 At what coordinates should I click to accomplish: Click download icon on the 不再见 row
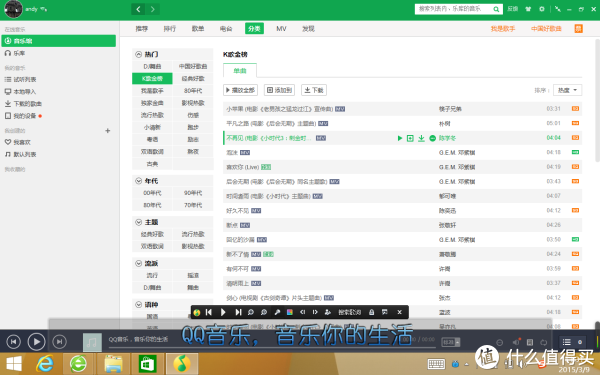coord(421,138)
